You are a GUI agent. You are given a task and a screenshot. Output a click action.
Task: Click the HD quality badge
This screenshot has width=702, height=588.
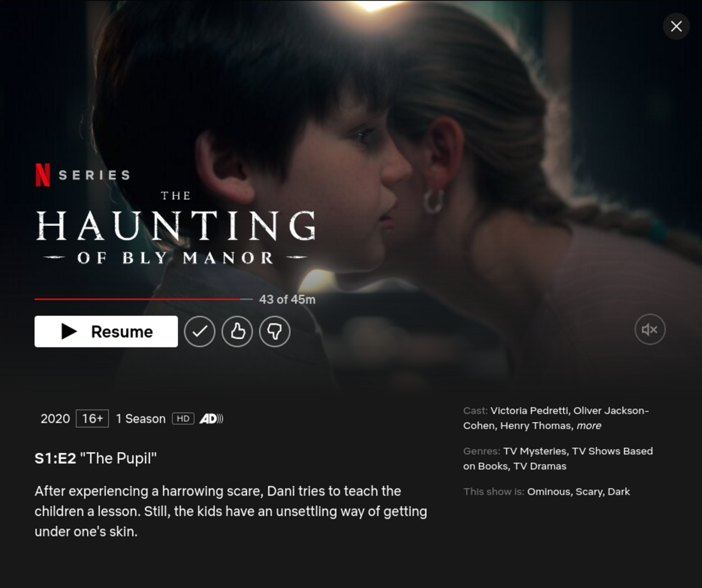183,419
